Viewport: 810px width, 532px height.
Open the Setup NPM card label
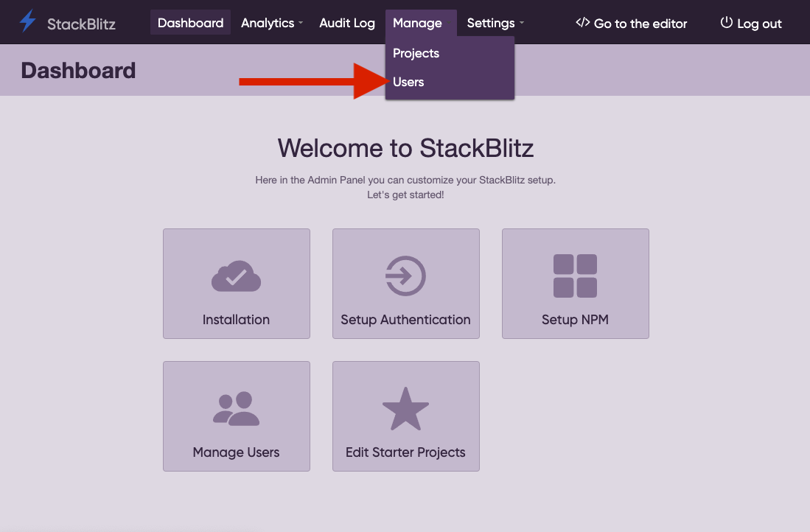click(x=575, y=320)
